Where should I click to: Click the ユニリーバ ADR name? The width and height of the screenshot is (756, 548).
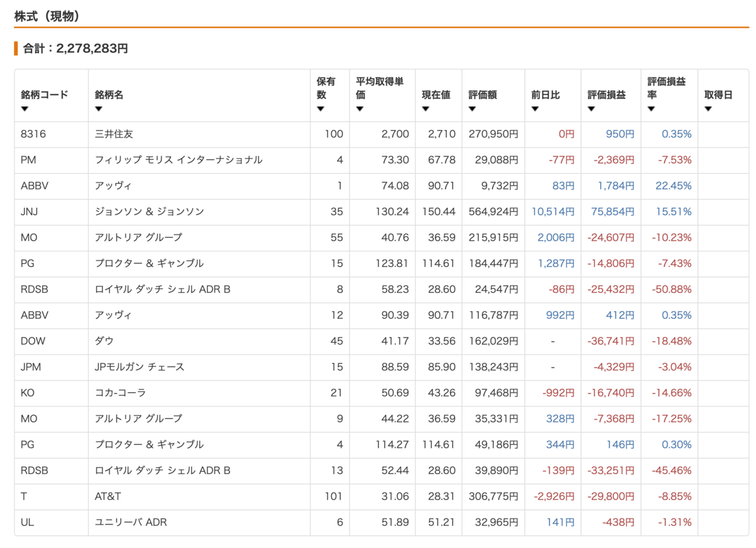pos(131,522)
